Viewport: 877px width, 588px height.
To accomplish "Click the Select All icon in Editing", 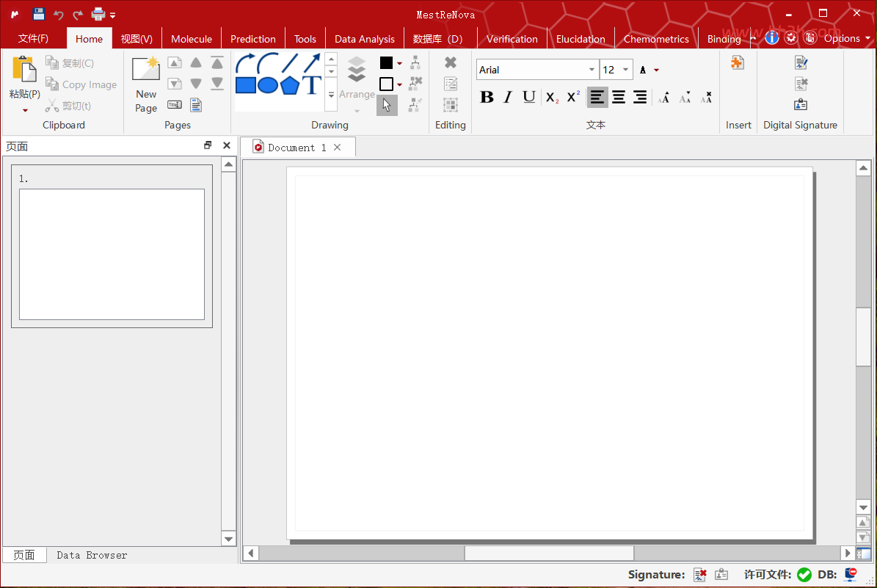I will [x=451, y=105].
